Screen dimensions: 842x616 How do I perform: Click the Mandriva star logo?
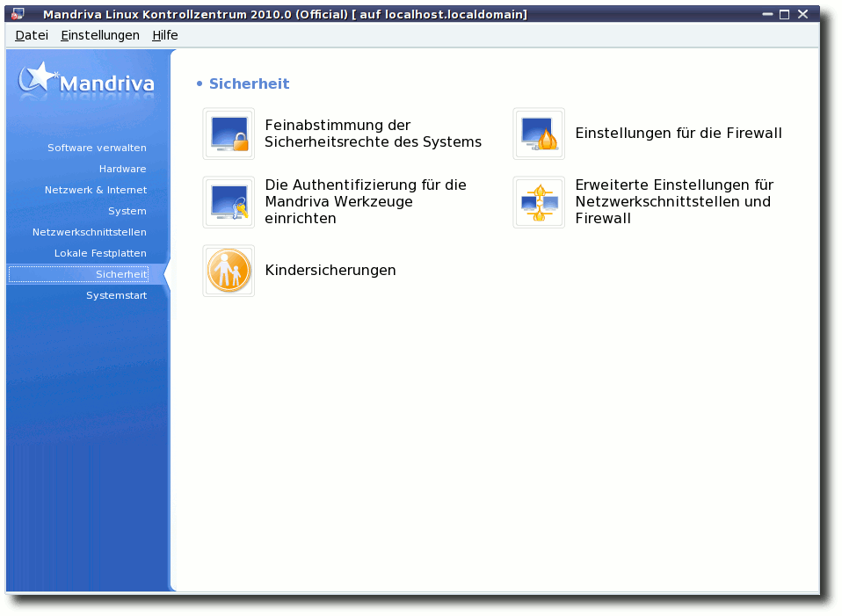click(86, 81)
